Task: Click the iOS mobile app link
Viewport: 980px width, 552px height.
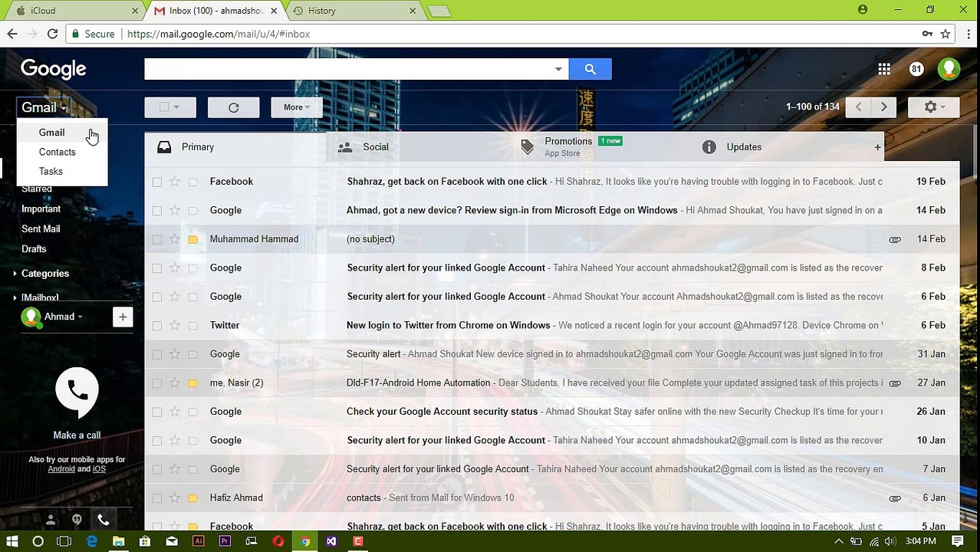Action: [x=99, y=469]
